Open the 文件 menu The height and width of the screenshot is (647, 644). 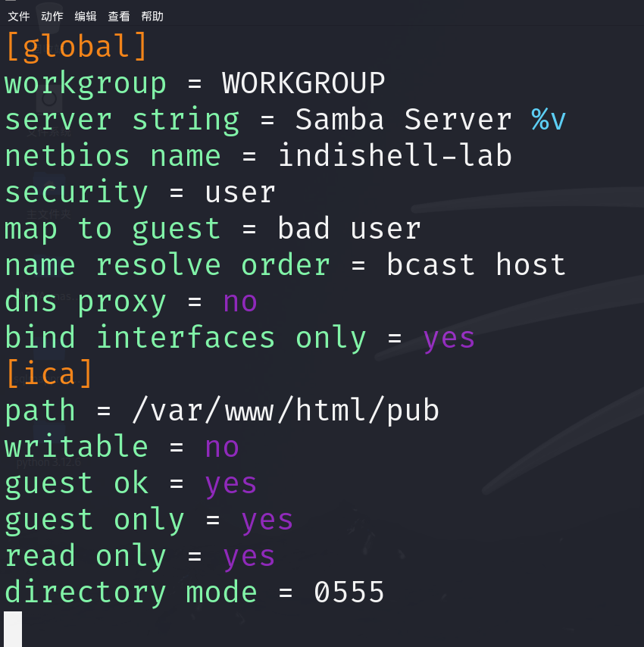tap(19, 17)
